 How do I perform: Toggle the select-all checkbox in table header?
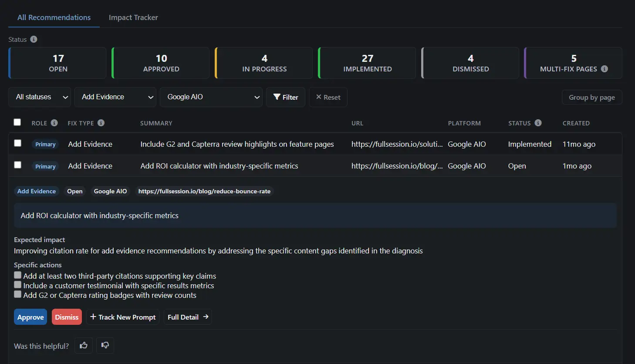(x=17, y=122)
